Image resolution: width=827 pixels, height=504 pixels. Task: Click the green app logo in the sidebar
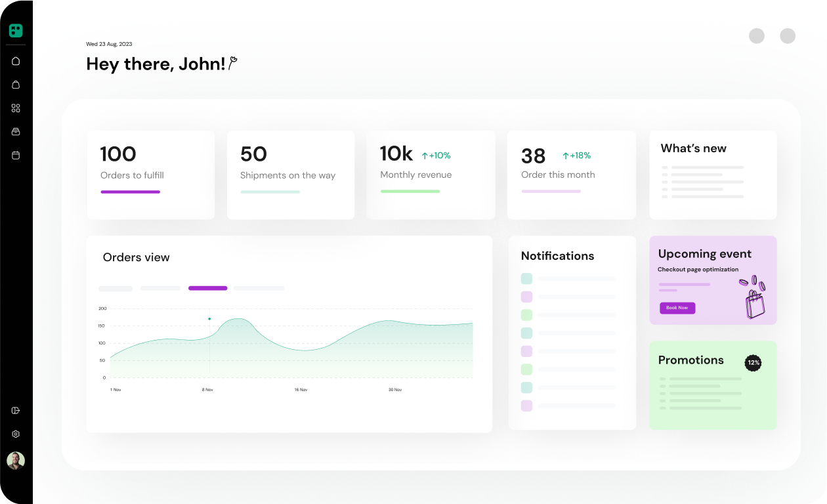click(16, 30)
